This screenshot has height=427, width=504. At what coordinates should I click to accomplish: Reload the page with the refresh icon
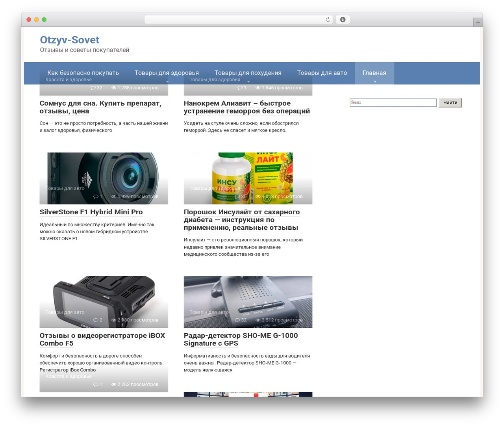click(328, 20)
